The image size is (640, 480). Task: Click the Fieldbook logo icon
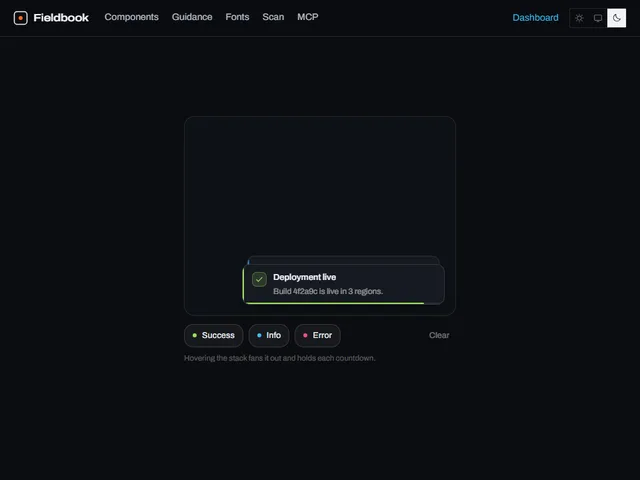[x=20, y=18]
